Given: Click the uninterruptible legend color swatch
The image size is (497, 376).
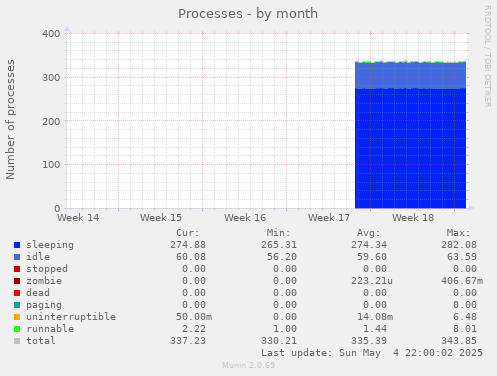Looking at the screenshot, I should point(17,317).
